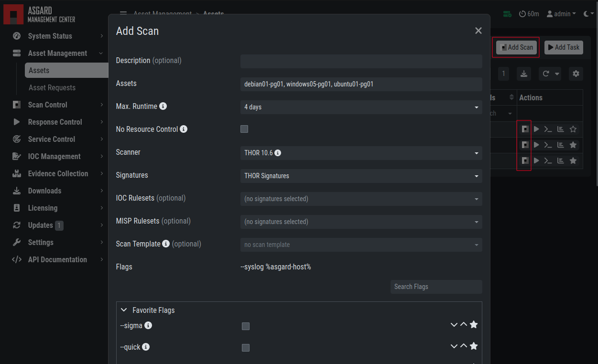Open the Scan Template dropdown

pyautogui.click(x=361, y=245)
